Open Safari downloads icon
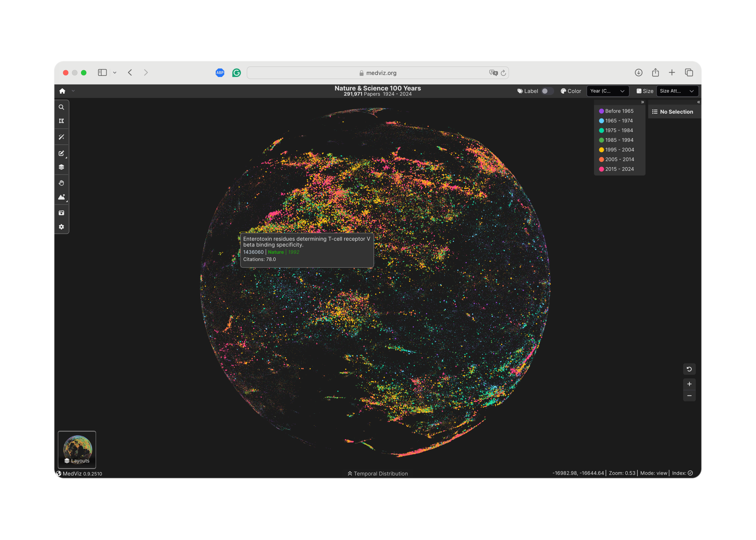Viewport: 756px width, 540px height. pyautogui.click(x=638, y=72)
